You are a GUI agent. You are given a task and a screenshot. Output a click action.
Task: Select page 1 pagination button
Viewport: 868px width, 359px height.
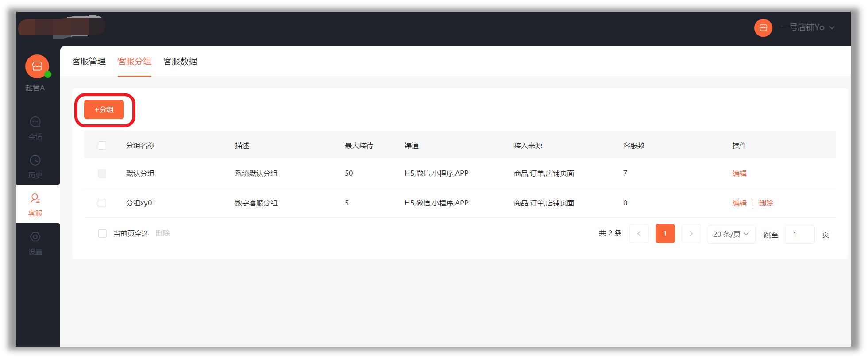(x=665, y=234)
